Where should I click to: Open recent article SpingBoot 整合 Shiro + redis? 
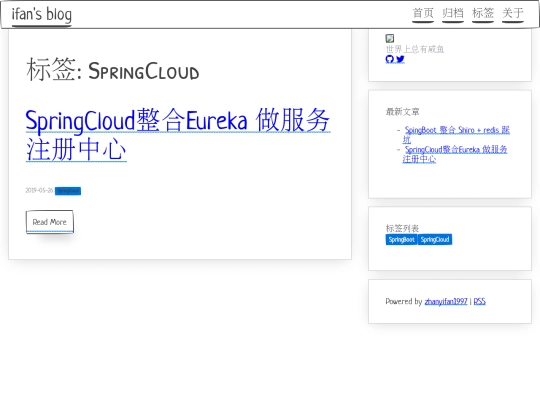(x=456, y=135)
